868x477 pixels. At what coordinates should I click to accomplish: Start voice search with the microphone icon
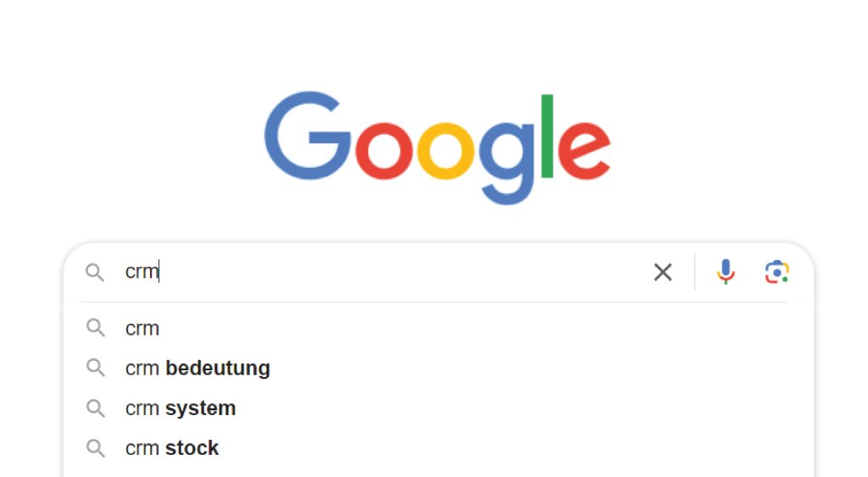[x=726, y=272]
